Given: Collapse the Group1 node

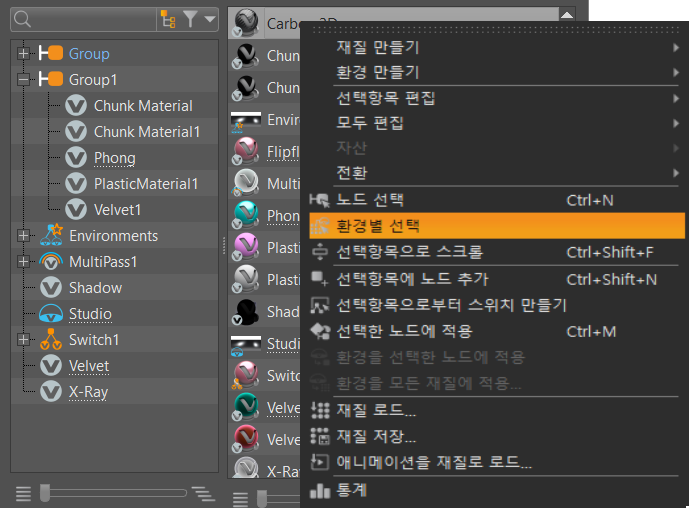Looking at the screenshot, I should point(23,80).
